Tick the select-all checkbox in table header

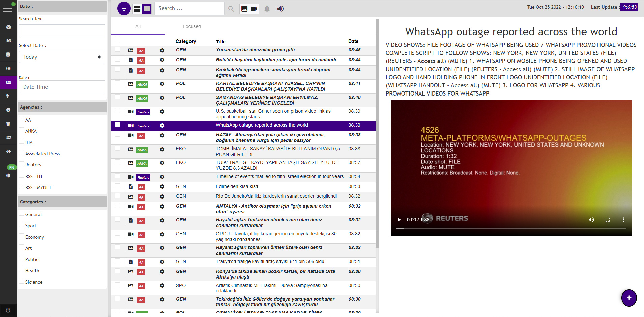(x=117, y=39)
